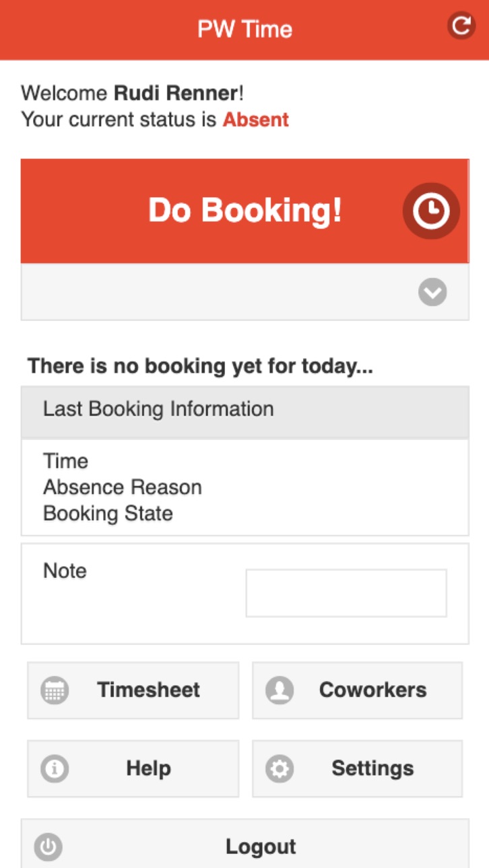Click the Rudi Renner user name

[x=176, y=93]
